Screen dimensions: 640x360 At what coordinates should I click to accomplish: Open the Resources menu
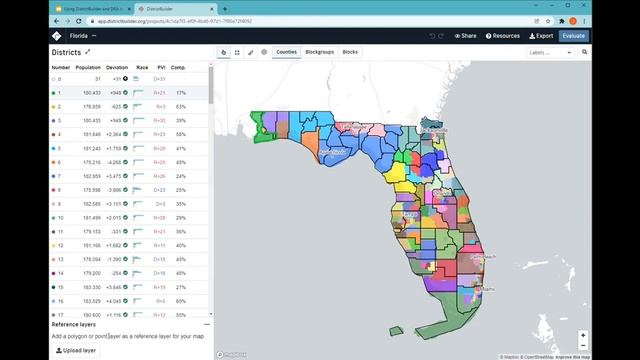point(503,36)
